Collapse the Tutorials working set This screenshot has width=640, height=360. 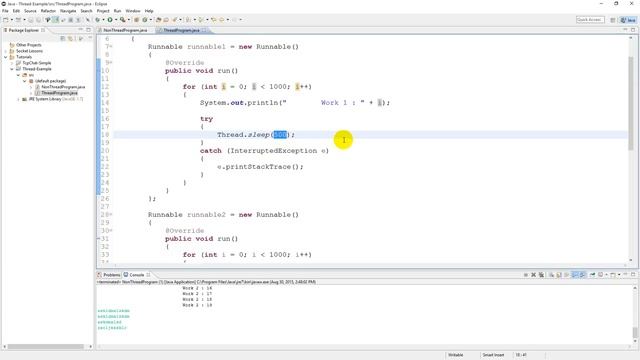coord(6,57)
